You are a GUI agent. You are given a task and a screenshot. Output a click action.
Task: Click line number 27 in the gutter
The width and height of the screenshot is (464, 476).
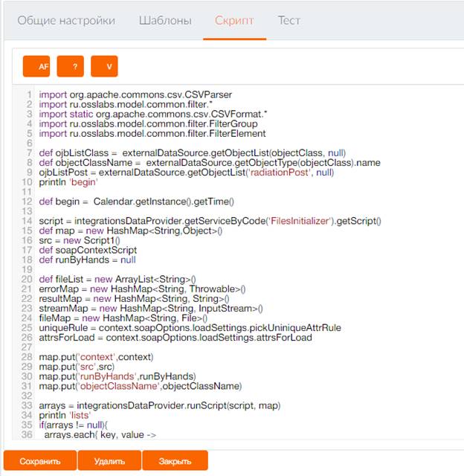pos(27,347)
